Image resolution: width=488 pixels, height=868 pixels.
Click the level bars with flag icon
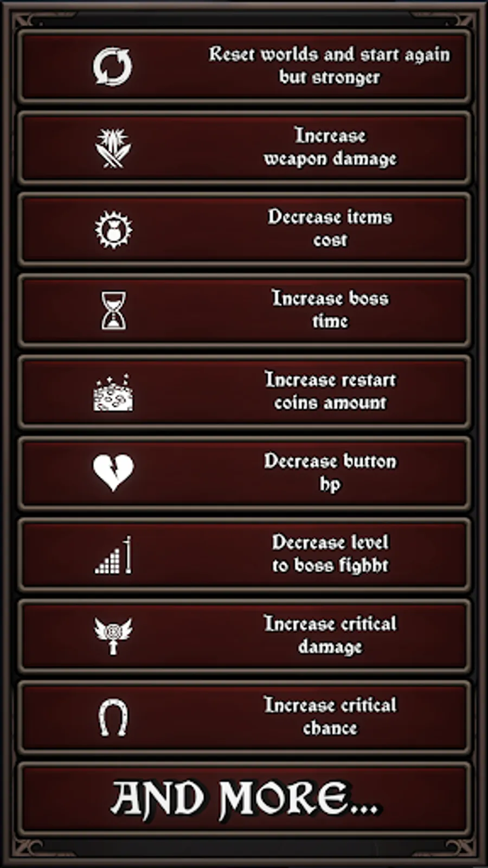[x=113, y=555]
